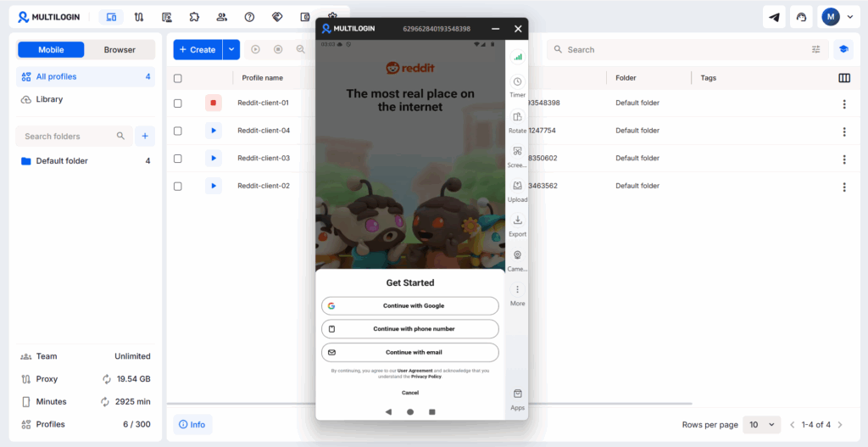
Task: Open the rows per page dropdown
Action: pyautogui.click(x=762, y=425)
